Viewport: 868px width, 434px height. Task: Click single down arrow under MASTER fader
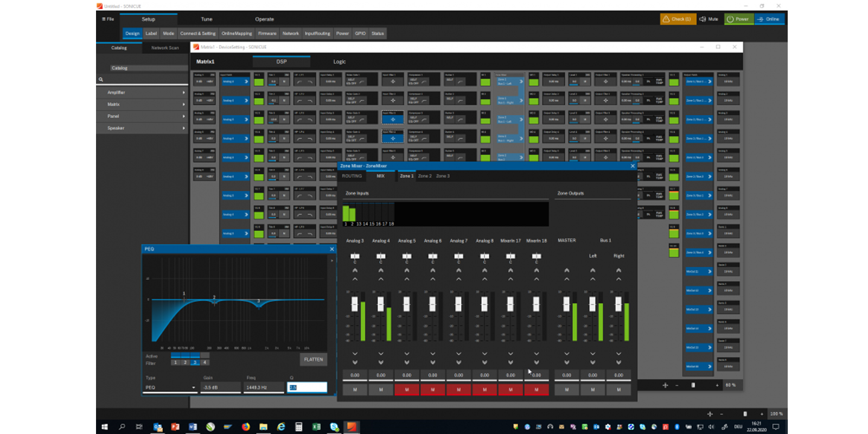click(x=566, y=354)
